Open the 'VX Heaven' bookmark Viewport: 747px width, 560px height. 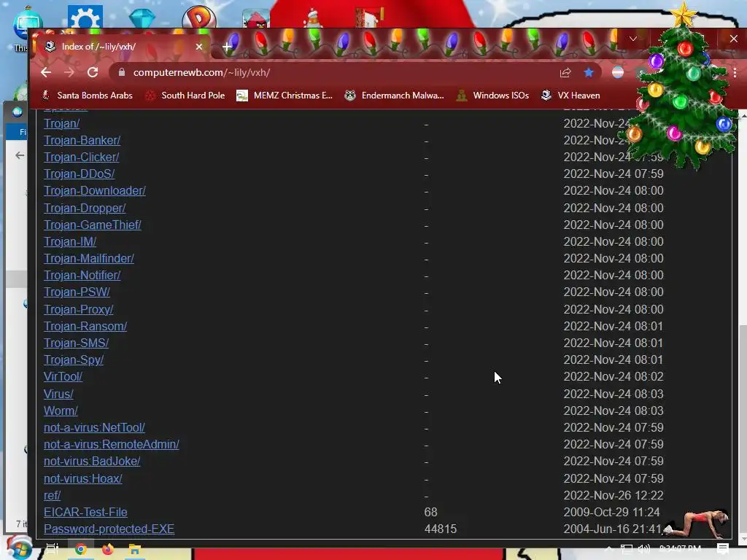[570, 96]
